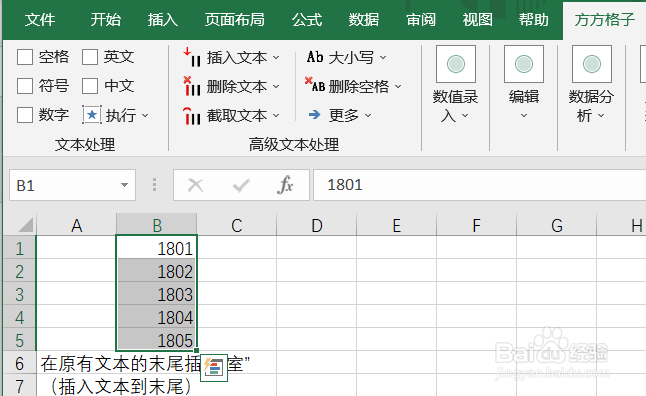Viewport: 646px width, 396px height.
Task: Select column C header
Action: click(x=236, y=225)
